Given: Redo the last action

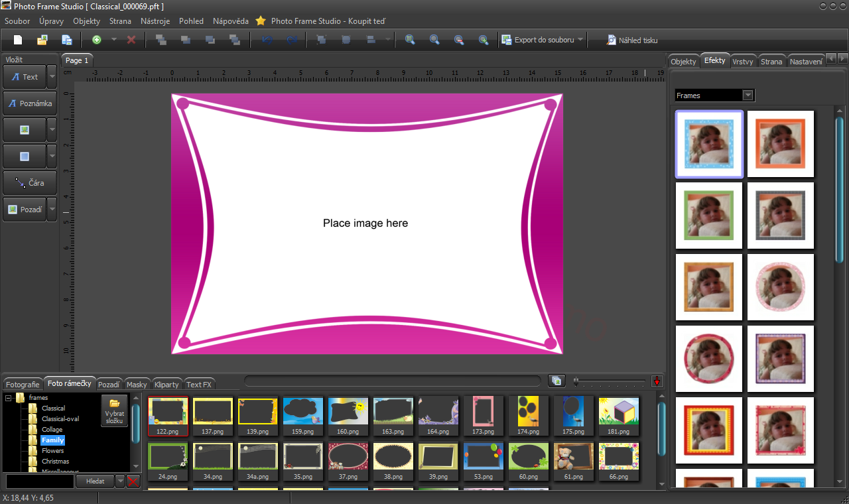Looking at the screenshot, I should click(x=292, y=40).
